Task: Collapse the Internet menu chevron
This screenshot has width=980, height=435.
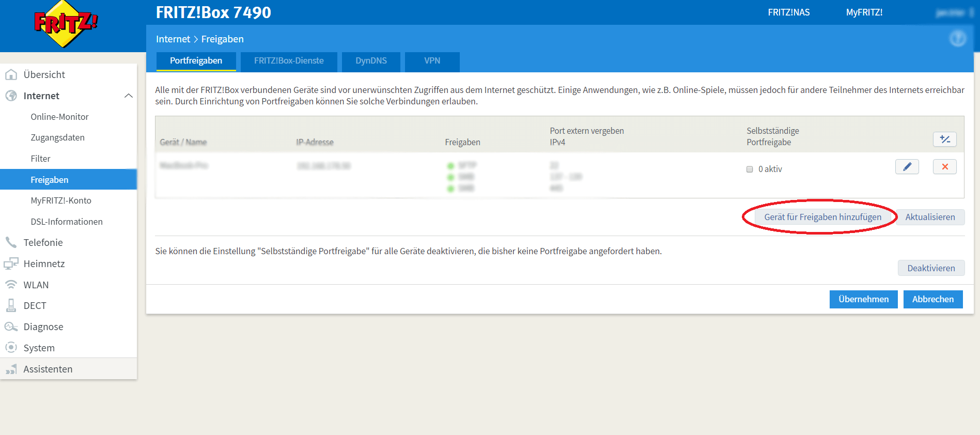Action: 129,96
